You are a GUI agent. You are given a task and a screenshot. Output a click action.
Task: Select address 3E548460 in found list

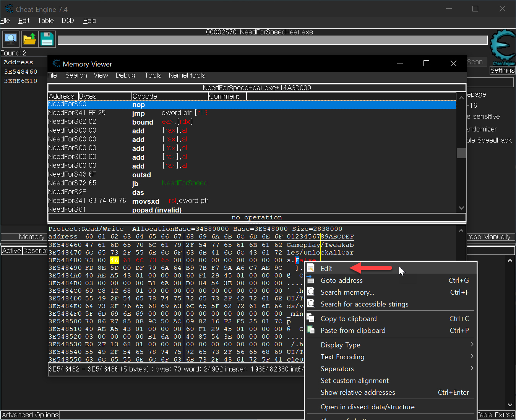point(21,72)
